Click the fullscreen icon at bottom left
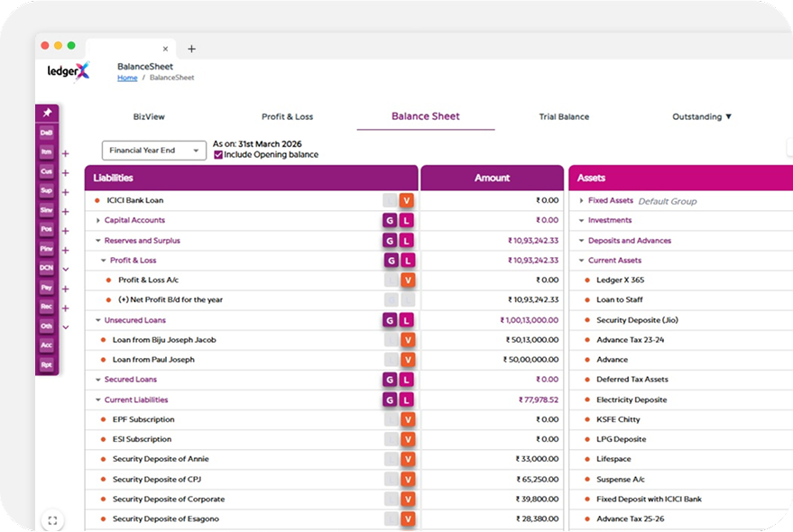Viewport: 793px width, 532px height. tap(52, 520)
